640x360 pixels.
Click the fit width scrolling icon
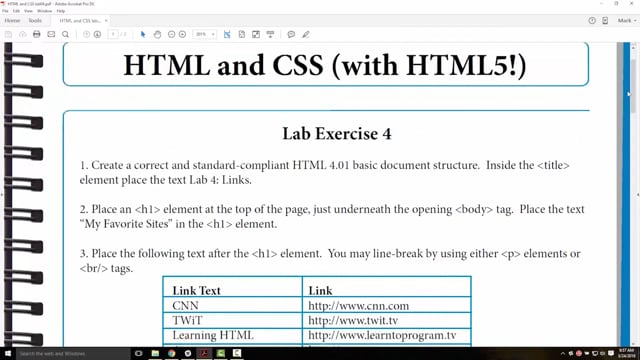tap(227, 35)
